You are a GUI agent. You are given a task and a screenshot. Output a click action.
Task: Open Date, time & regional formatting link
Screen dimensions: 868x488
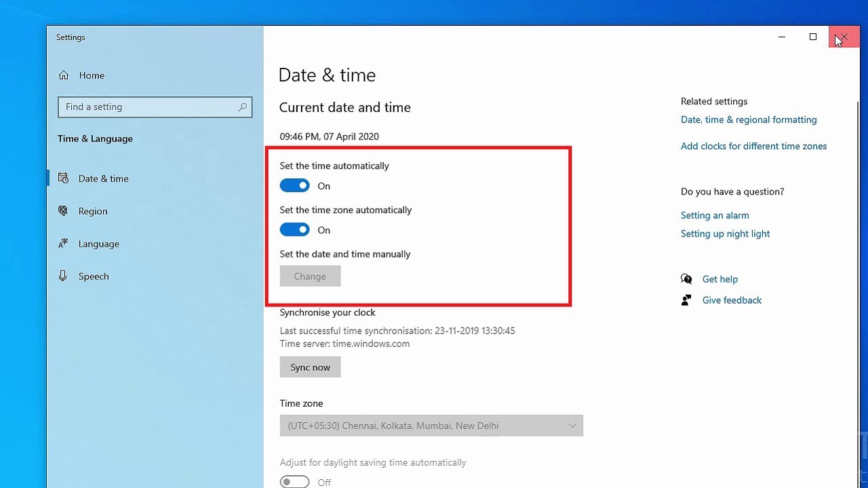click(749, 120)
